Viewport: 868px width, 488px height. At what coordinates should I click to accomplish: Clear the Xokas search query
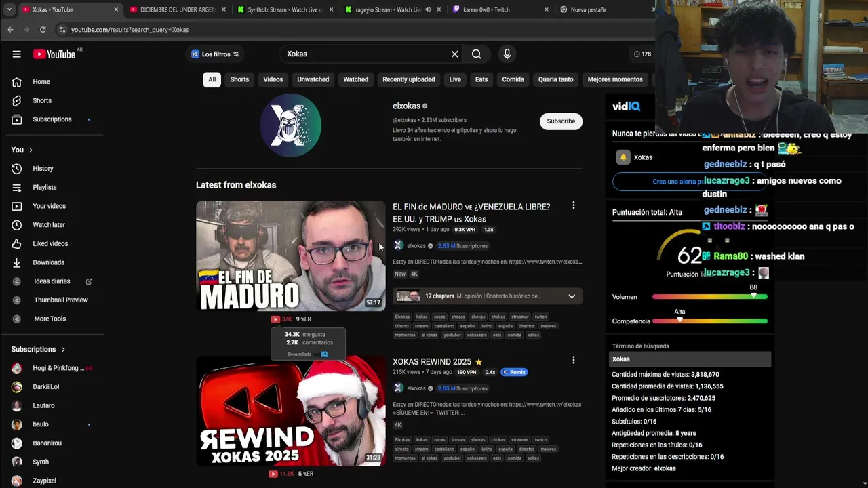click(455, 54)
